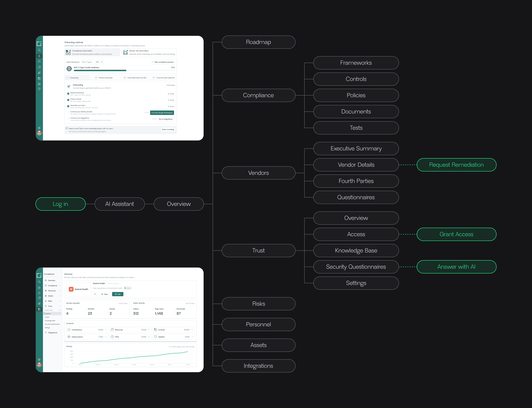Viewport: 532px width, 408px height.
Task: Switch to the Automated tests and risks step
Action: click(135, 78)
